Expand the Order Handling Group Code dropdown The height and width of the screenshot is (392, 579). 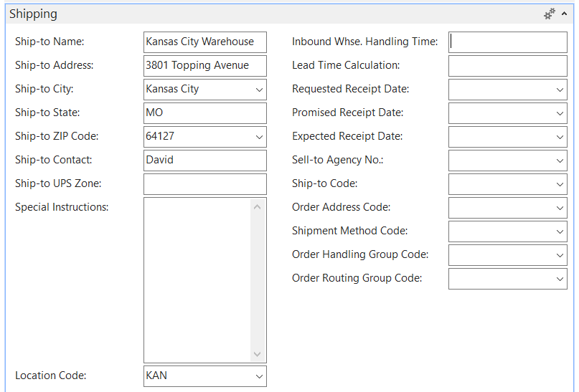tap(559, 255)
